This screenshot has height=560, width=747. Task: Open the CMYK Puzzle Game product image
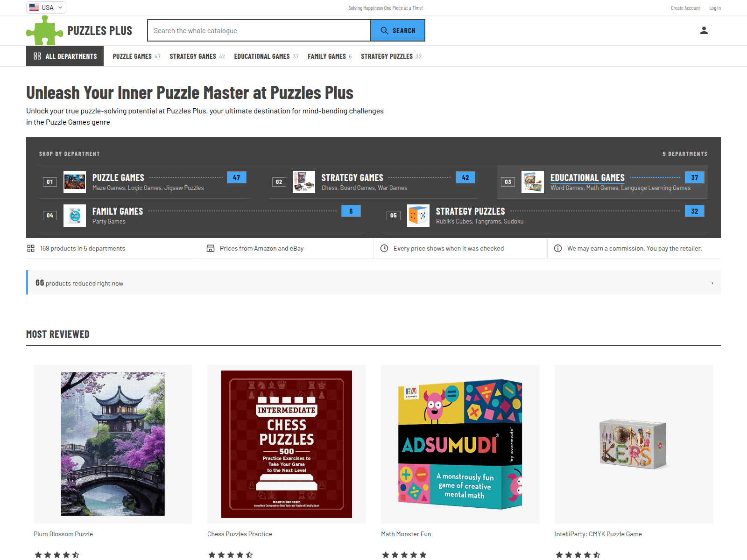(634, 444)
